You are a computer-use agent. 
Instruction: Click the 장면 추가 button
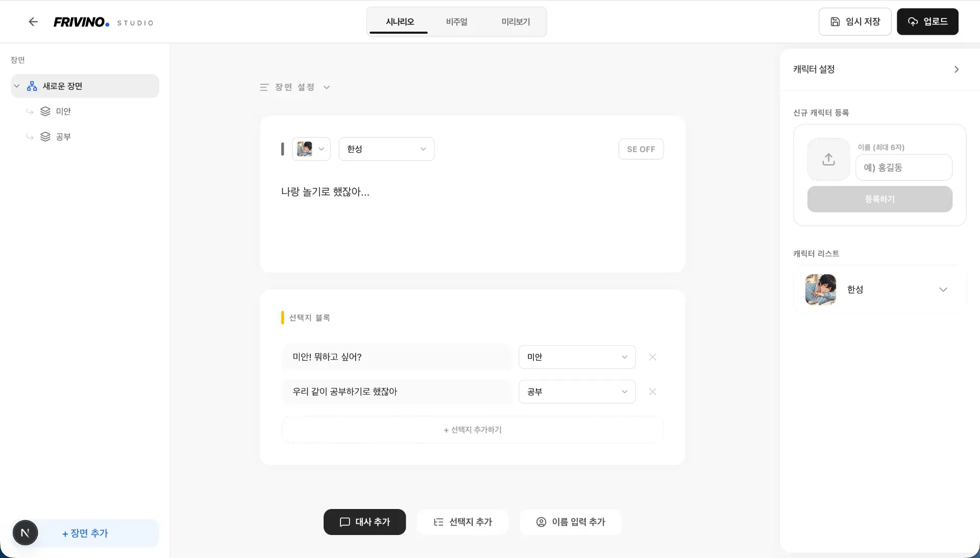pyautogui.click(x=85, y=533)
